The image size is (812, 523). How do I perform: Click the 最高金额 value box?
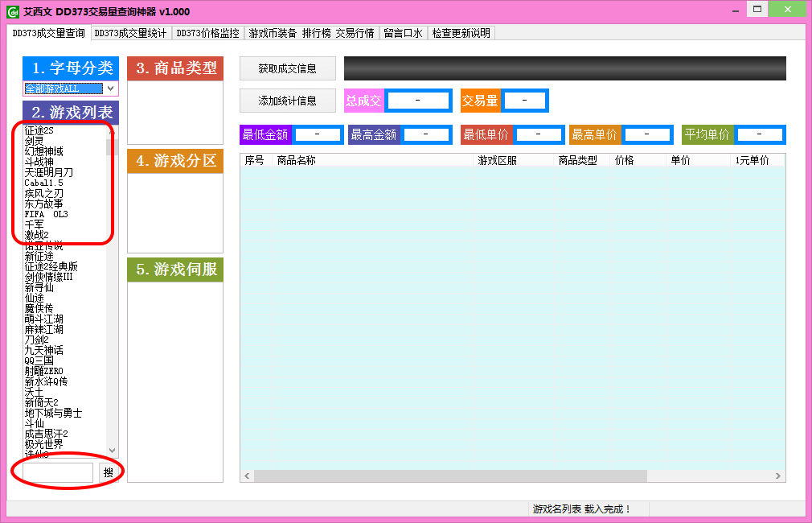point(425,134)
